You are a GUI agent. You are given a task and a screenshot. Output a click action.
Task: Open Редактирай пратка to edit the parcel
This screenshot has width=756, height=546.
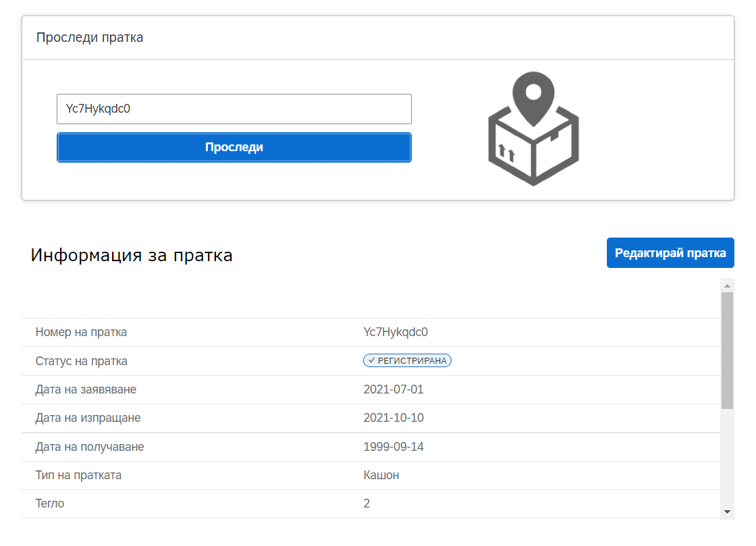(x=670, y=253)
